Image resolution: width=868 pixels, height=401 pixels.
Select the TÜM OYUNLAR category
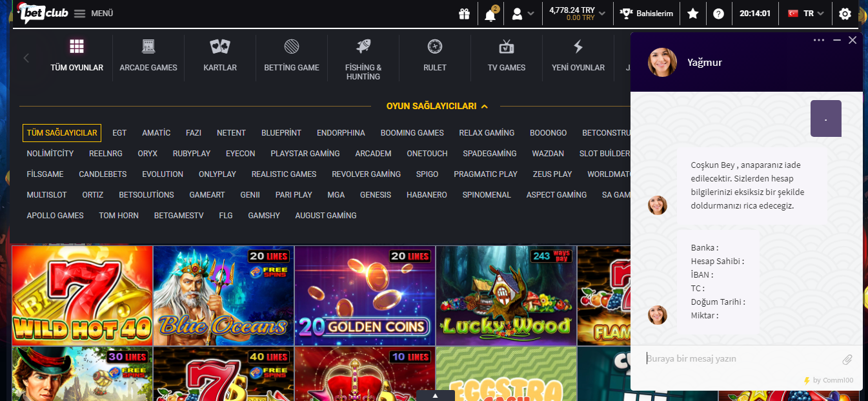[x=77, y=56]
